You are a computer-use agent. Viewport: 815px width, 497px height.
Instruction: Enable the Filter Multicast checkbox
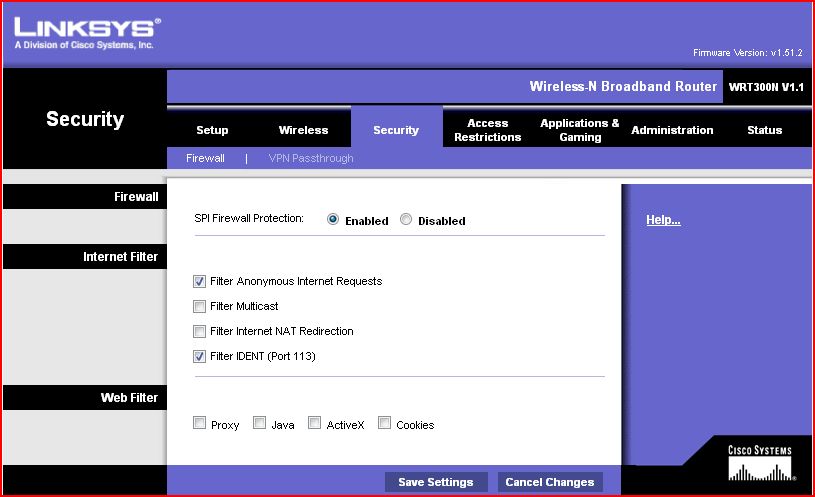pyautogui.click(x=200, y=306)
